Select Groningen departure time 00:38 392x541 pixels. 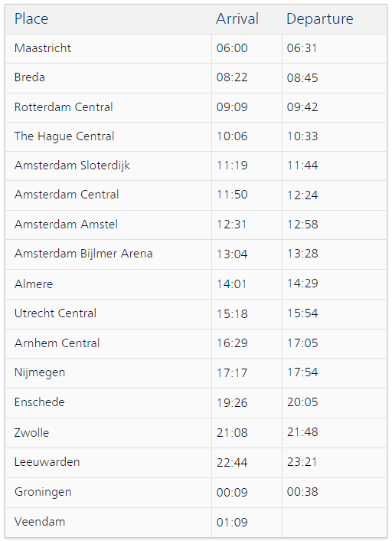coord(302,492)
